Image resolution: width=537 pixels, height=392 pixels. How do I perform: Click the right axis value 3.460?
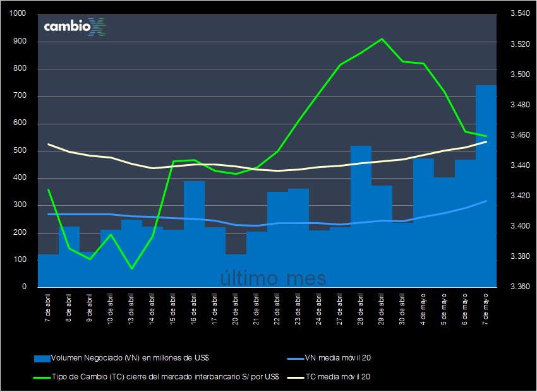click(x=520, y=135)
